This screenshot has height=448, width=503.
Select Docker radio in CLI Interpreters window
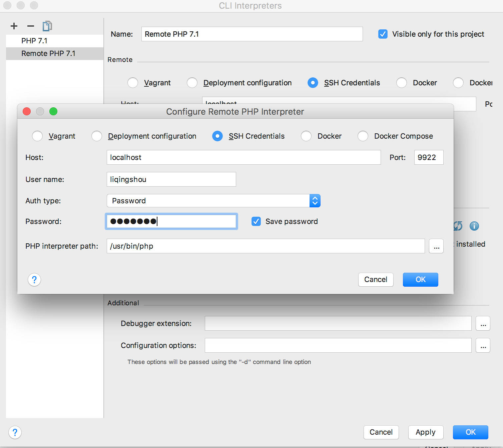click(402, 83)
